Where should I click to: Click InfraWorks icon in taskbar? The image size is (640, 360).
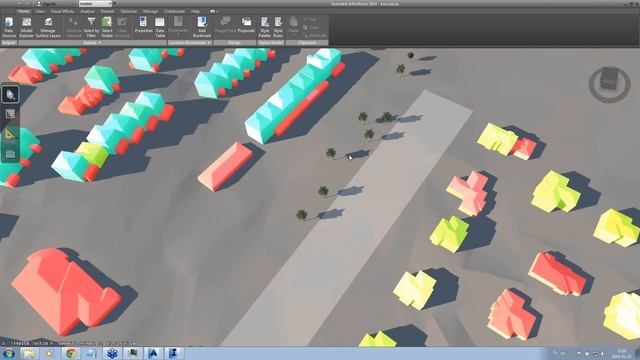(173, 353)
